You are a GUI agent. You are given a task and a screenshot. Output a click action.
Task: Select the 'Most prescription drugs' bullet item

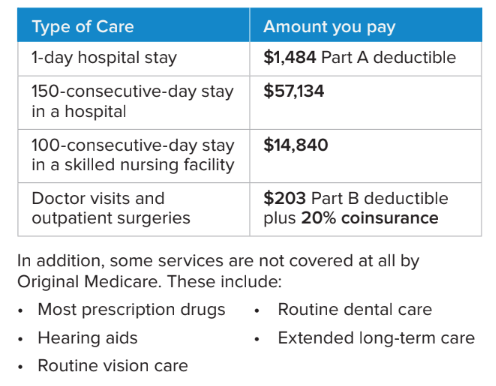pos(132,310)
